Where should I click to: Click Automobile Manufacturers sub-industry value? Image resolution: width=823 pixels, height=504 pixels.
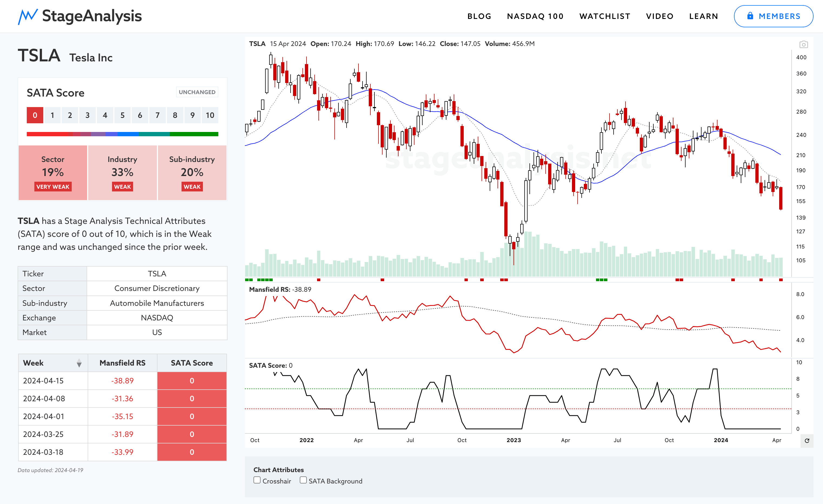[x=157, y=303]
